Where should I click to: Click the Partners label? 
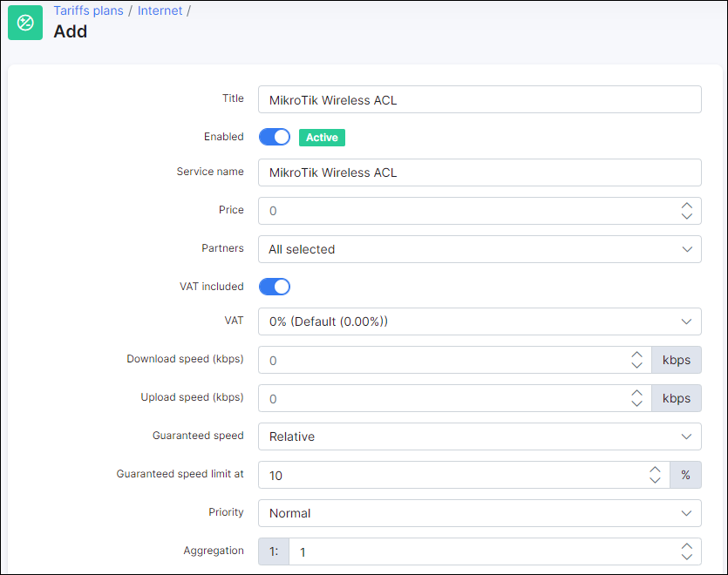(x=223, y=248)
